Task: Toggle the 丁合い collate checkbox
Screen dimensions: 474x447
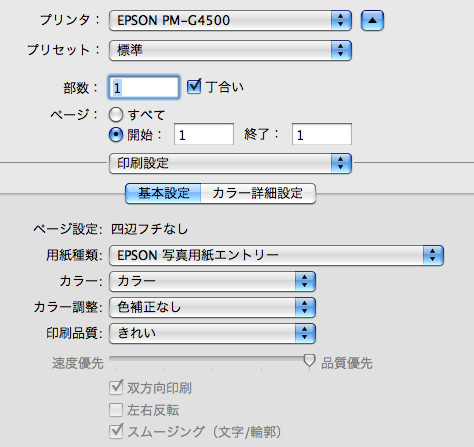Action: pos(194,86)
